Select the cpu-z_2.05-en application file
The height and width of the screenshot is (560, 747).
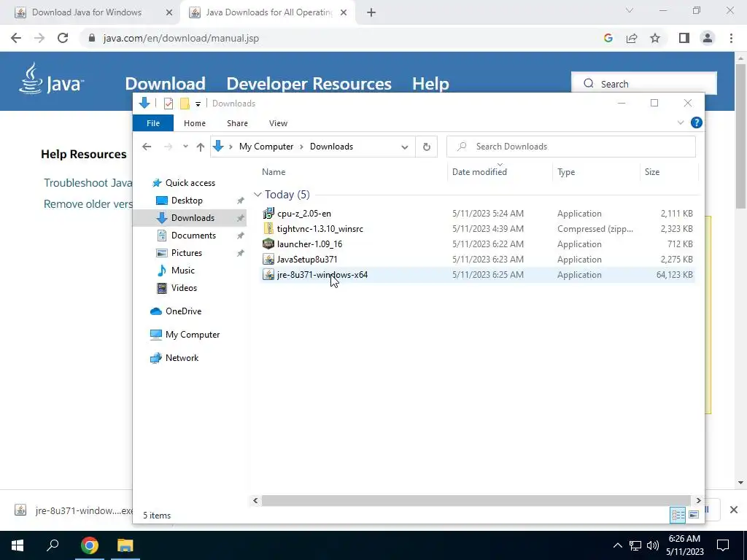pyautogui.click(x=477, y=214)
